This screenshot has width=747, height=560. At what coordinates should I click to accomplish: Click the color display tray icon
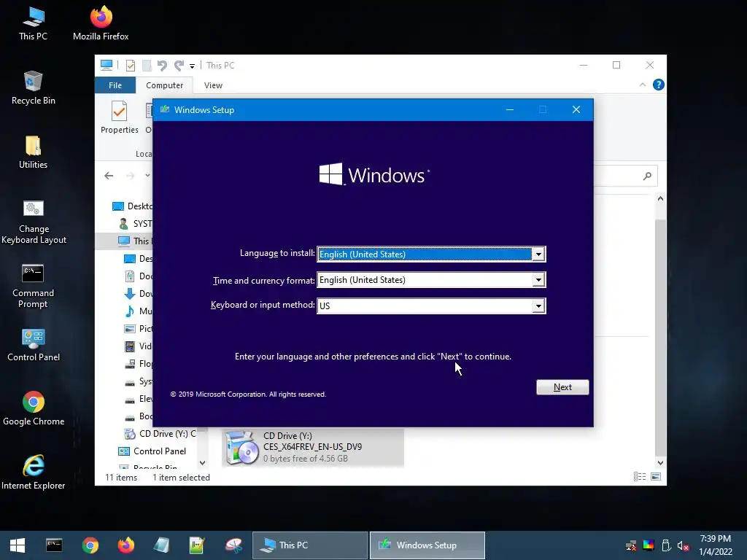(649, 545)
